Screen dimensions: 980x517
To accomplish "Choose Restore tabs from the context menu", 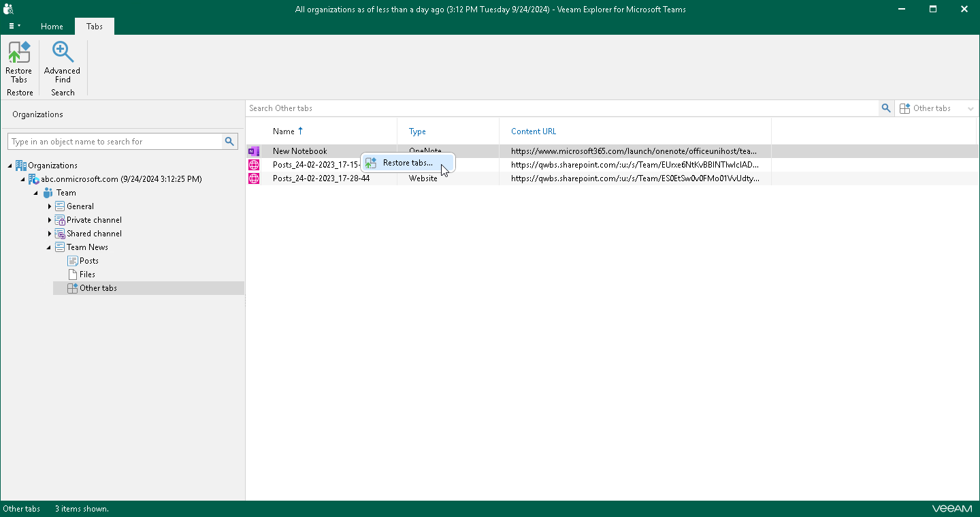I will (407, 163).
